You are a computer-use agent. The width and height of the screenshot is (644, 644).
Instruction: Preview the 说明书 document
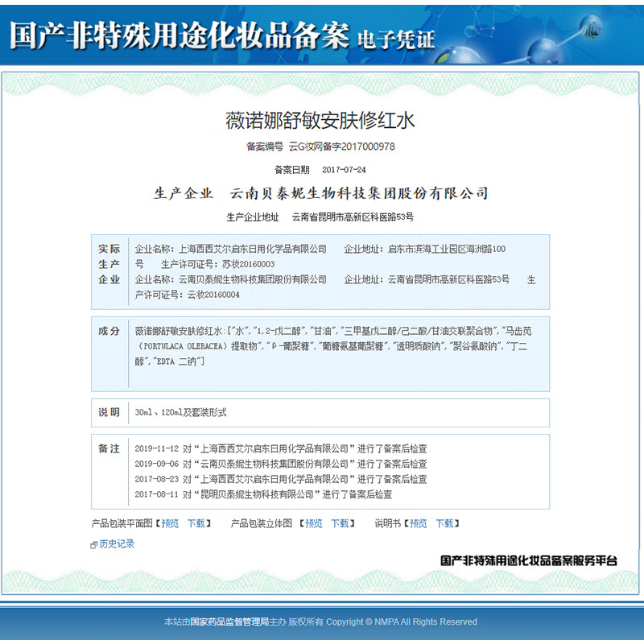(418, 523)
